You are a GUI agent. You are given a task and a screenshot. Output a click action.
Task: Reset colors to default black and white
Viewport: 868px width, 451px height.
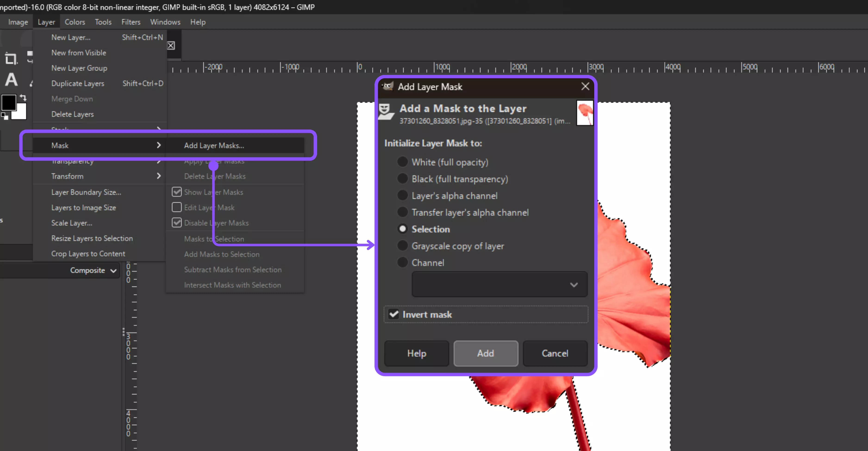pyautogui.click(x=4, y=117)
